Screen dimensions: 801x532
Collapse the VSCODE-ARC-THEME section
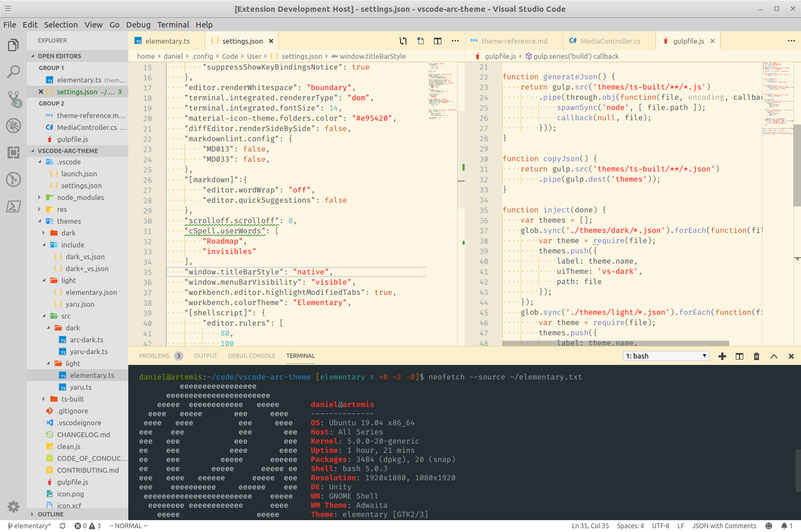(x=78, y=151)
